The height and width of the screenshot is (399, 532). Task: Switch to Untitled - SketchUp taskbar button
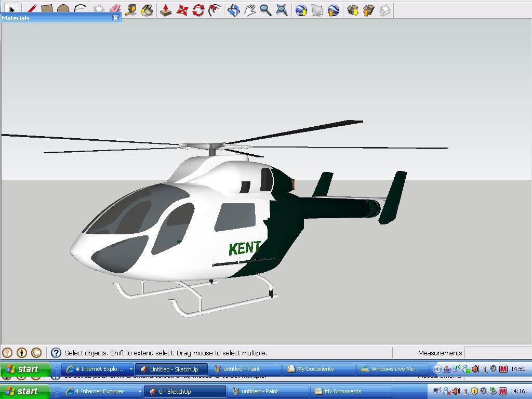coord(171,369)
